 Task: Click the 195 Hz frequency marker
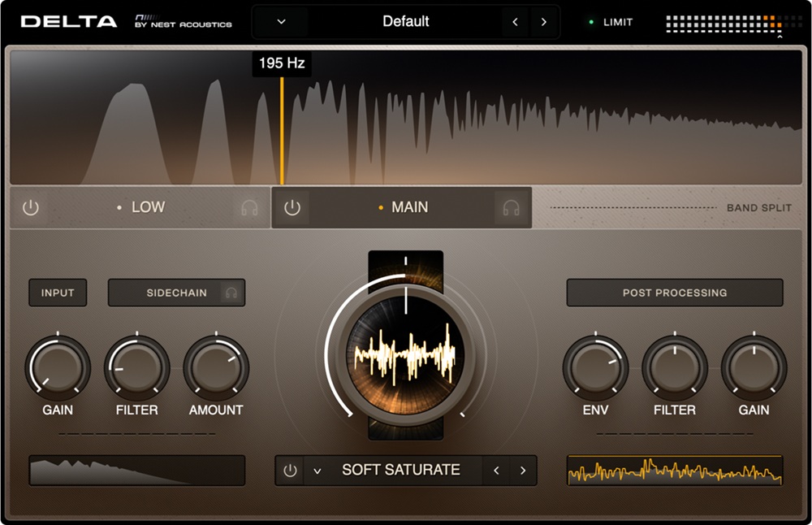[282, 63]
